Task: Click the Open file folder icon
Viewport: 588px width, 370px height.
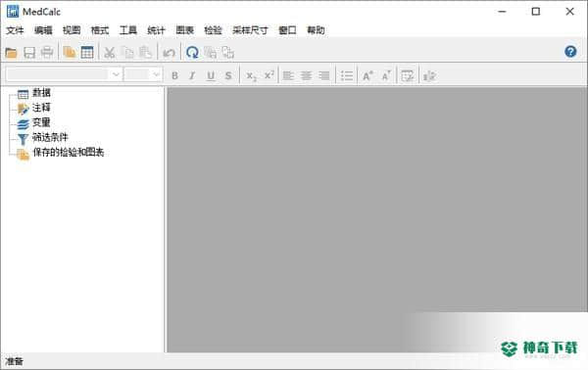Action: tap(11, 53)
